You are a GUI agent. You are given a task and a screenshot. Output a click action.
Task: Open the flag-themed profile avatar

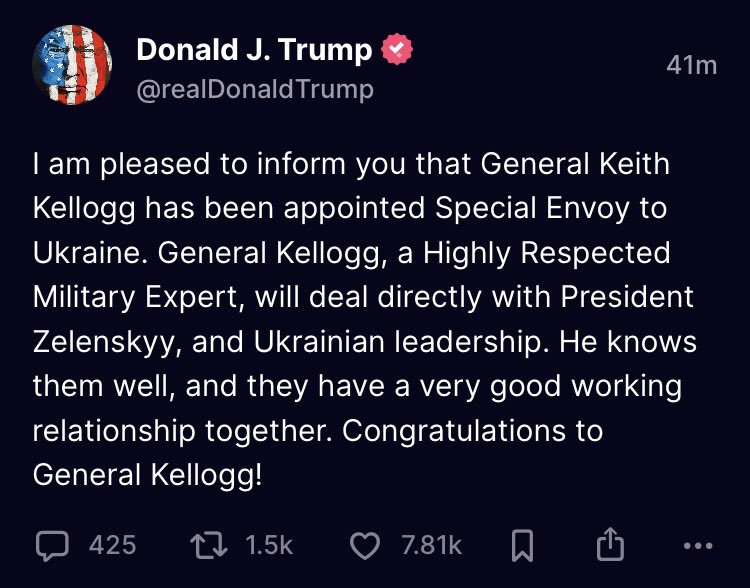[x=72, y=65]
